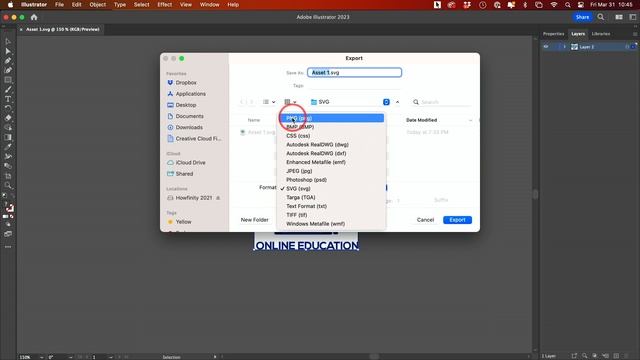The width and height of the screenshot is (640, 360).
Task: Click the New Folder button
Action: click(255, 220)
